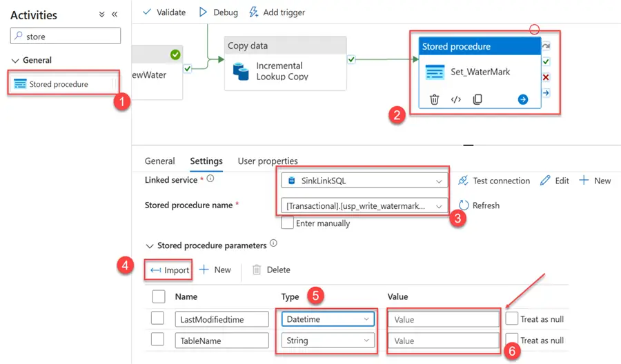Screen dimensions: 621x364
Task: Open code view of Set_WaterMark activity
Action: [x=455, y=99]
